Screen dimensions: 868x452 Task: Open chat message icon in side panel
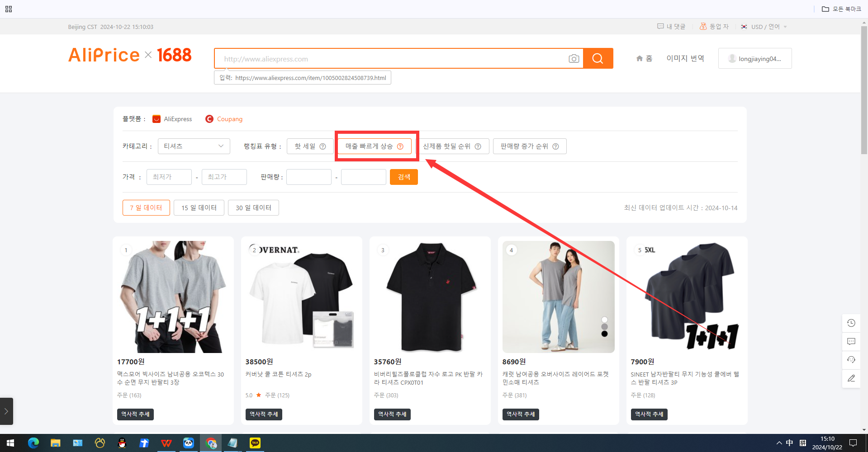click(x=851, y=341)
